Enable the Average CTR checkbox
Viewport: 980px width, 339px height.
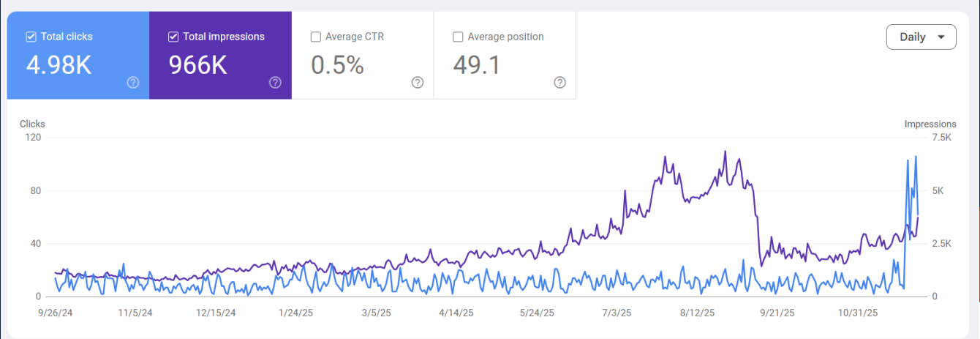[x=315, y=37]
